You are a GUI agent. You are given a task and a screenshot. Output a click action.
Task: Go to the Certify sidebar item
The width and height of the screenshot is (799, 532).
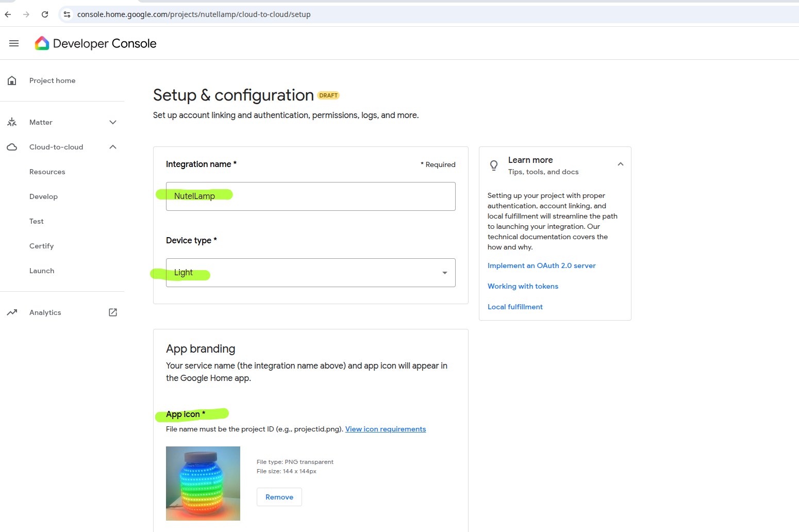(41, 246)
